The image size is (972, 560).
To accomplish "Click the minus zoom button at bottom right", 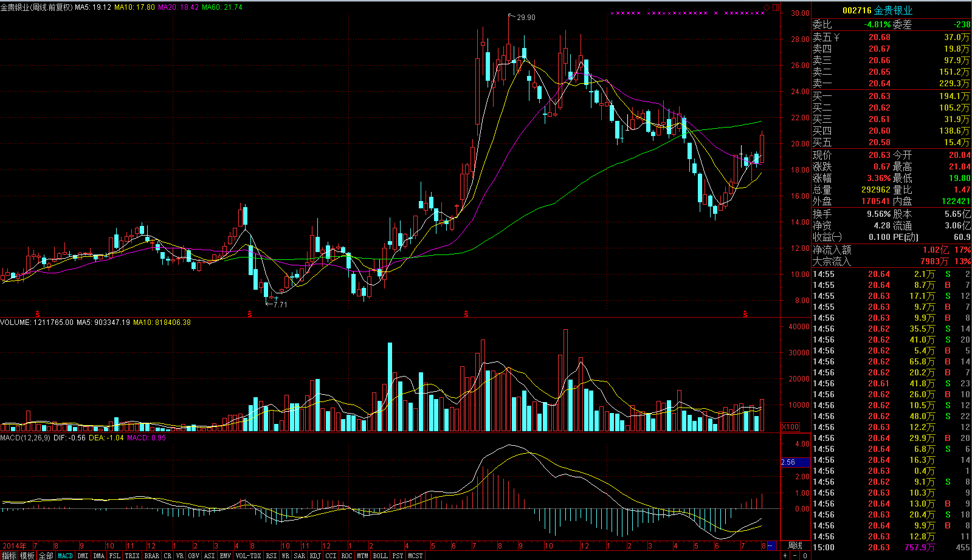I will tap(795, 556).
